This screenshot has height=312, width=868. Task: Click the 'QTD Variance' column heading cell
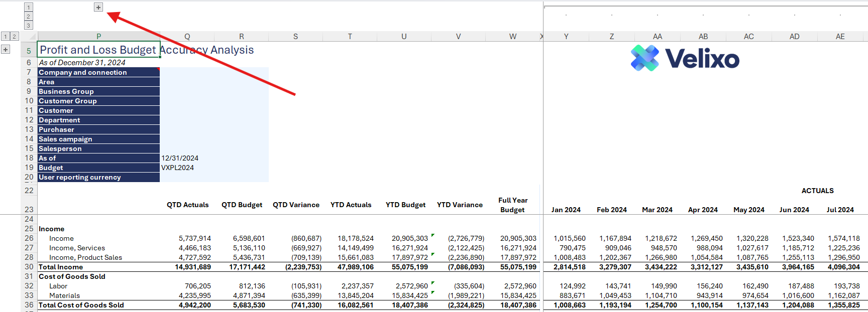pyautogui.click(x=296, y=205)
